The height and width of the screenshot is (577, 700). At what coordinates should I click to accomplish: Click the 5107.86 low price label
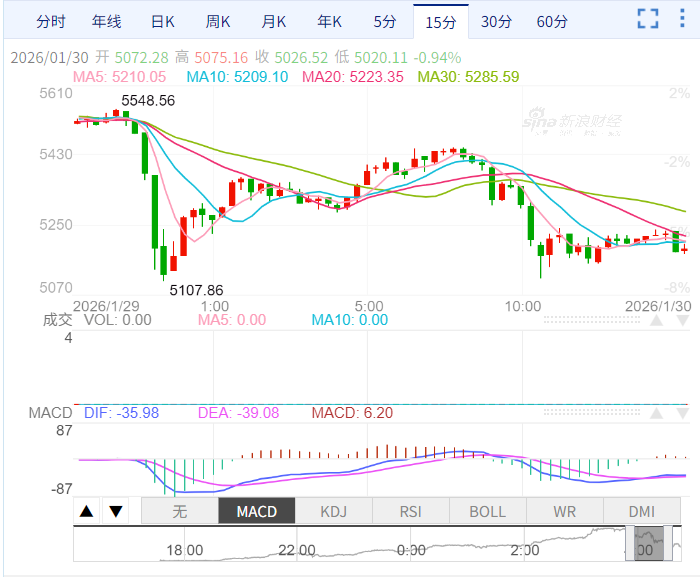pos(196,290)
